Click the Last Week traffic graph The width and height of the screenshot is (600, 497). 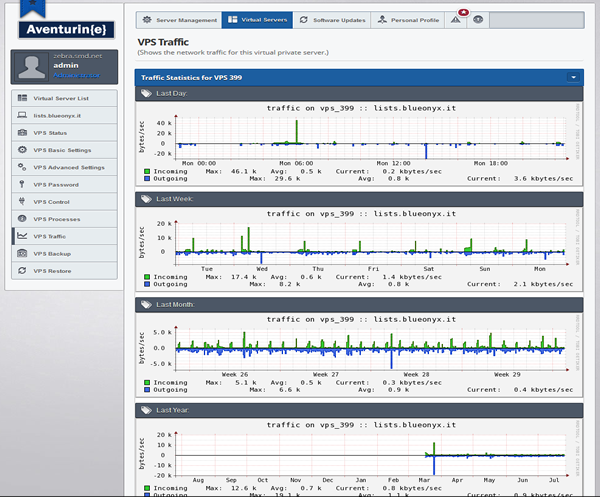359,249
